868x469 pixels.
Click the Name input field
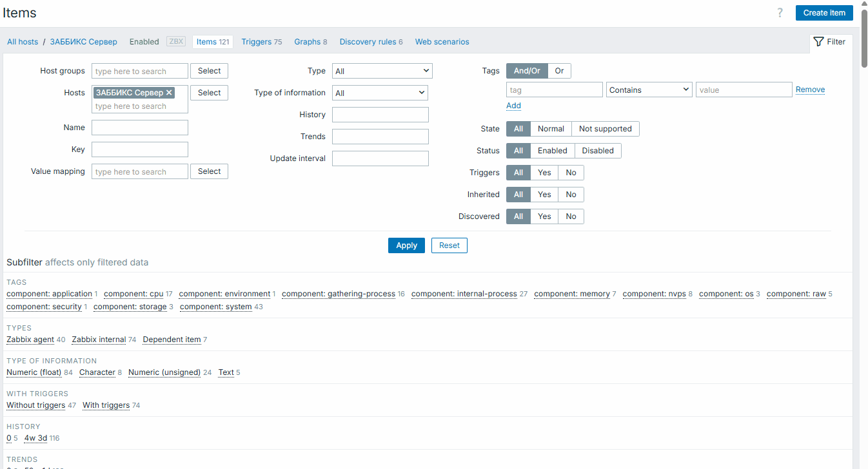[140, 128]
